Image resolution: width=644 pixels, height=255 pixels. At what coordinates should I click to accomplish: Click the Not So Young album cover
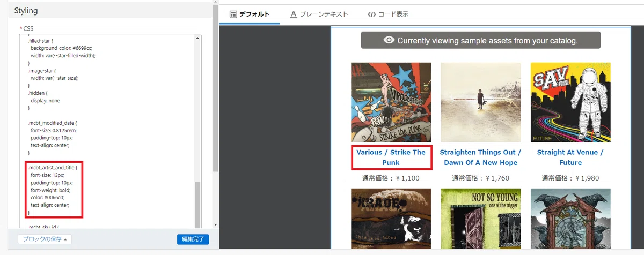[480, 219]
